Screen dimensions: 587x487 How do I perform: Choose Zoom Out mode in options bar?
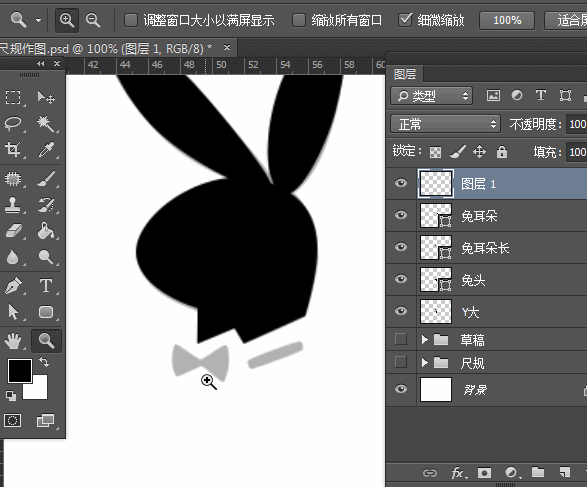click(x=92, y=20)
